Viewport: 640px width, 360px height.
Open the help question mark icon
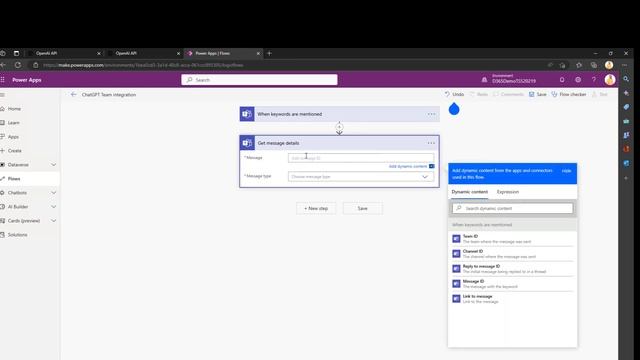pyautogui.click(x=594, y=80)
